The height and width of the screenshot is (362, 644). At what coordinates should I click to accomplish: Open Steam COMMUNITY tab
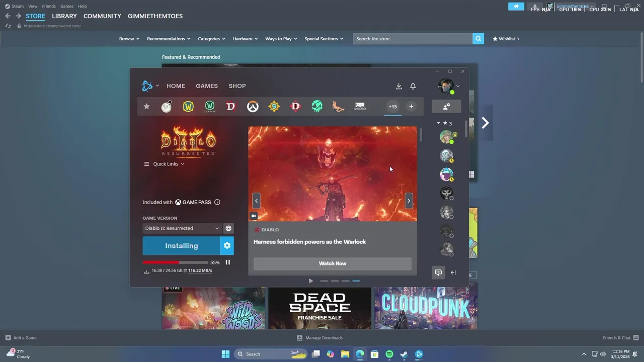point(102,16)
